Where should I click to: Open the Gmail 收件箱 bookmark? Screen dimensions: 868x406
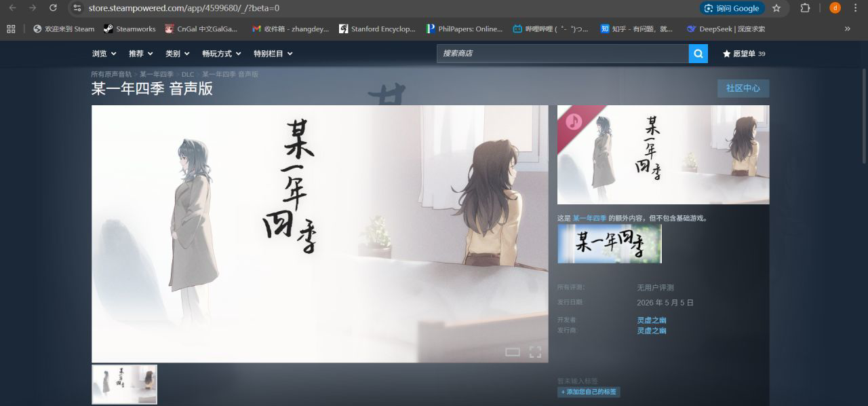(290, 29)
